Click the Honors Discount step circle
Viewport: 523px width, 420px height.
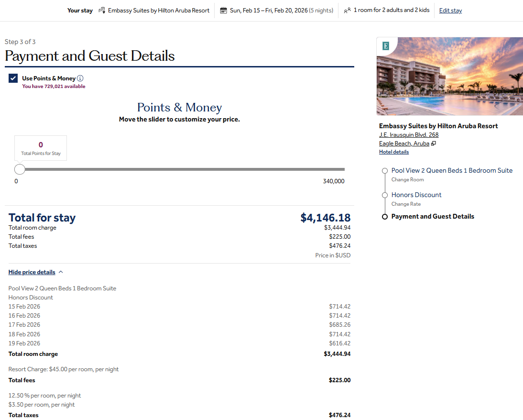coord(385,195)
